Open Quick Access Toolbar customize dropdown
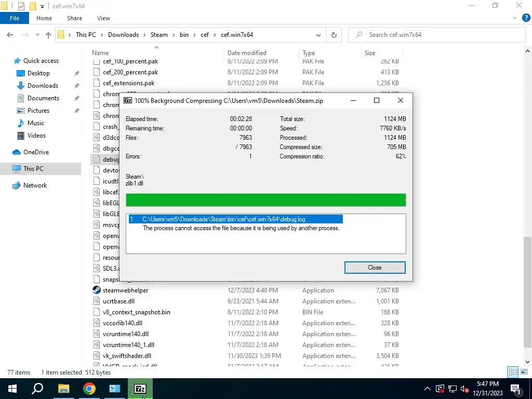Screen dimensions: 532x399 [42, 6]
